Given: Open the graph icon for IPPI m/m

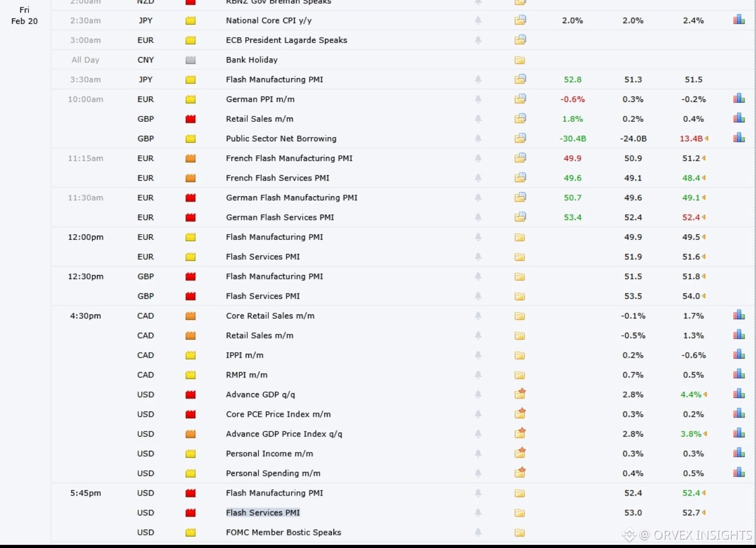Looking at the screenshot, I should point(739,355).
